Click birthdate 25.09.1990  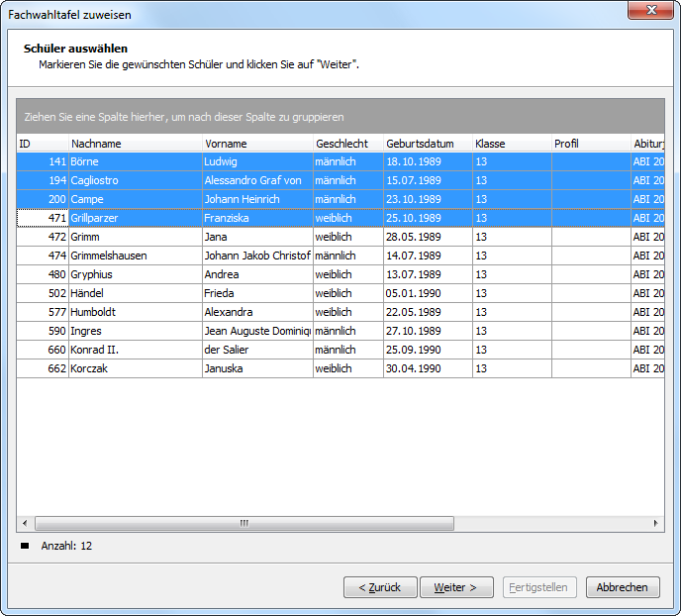click(x=414, y=350)
